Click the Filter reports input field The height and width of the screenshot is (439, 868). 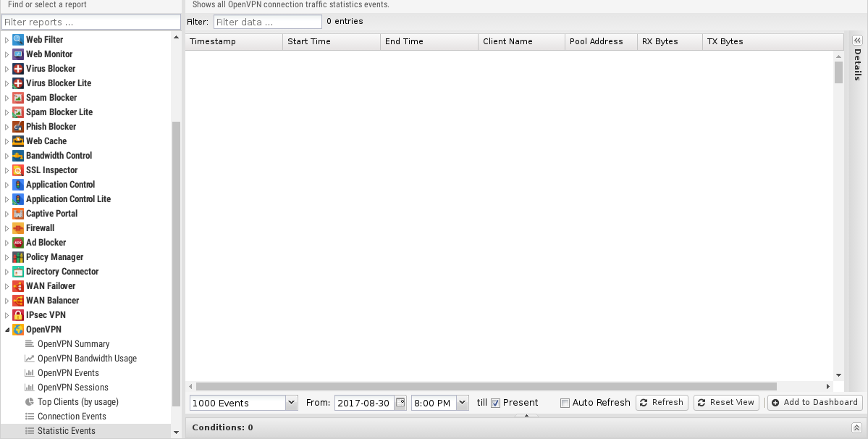click(91, 22)
